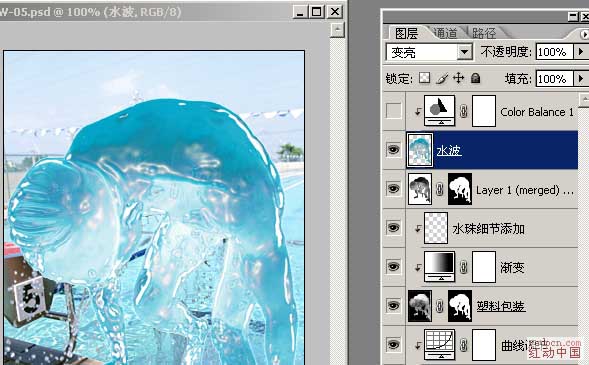Click Color Balance 1 white mask thumbnail
This screenshot has height=365, width=589.
(x=484, y=111)
